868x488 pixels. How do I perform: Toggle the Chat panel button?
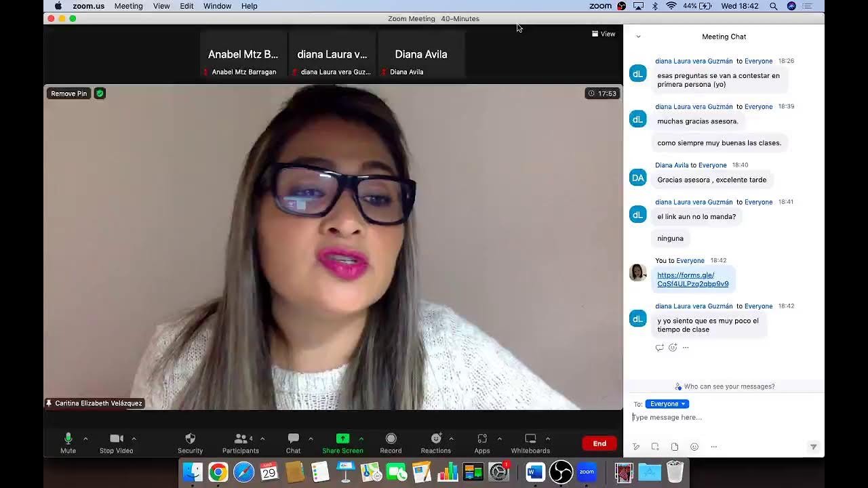tap(293, 439)
